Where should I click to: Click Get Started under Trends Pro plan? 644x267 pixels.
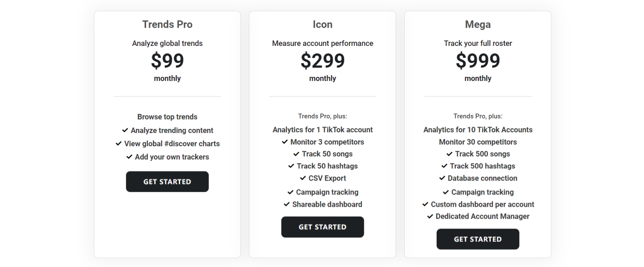(x=167, y=182)
